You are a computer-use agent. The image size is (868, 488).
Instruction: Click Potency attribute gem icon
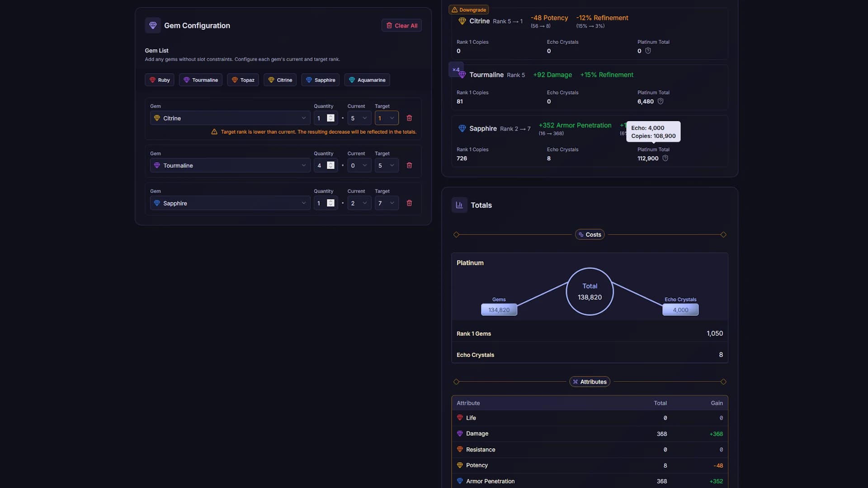coord(460,465)
